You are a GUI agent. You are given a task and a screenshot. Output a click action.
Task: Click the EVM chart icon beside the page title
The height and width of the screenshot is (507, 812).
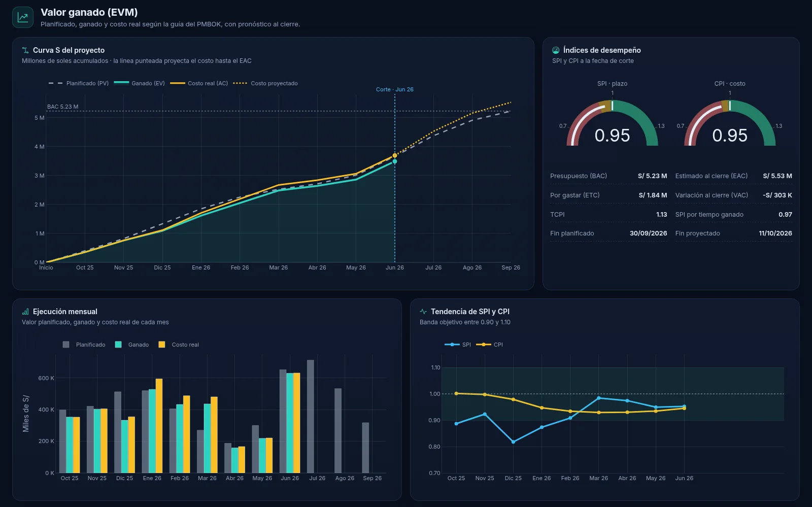pyautogui.click(x=23, y=17)
